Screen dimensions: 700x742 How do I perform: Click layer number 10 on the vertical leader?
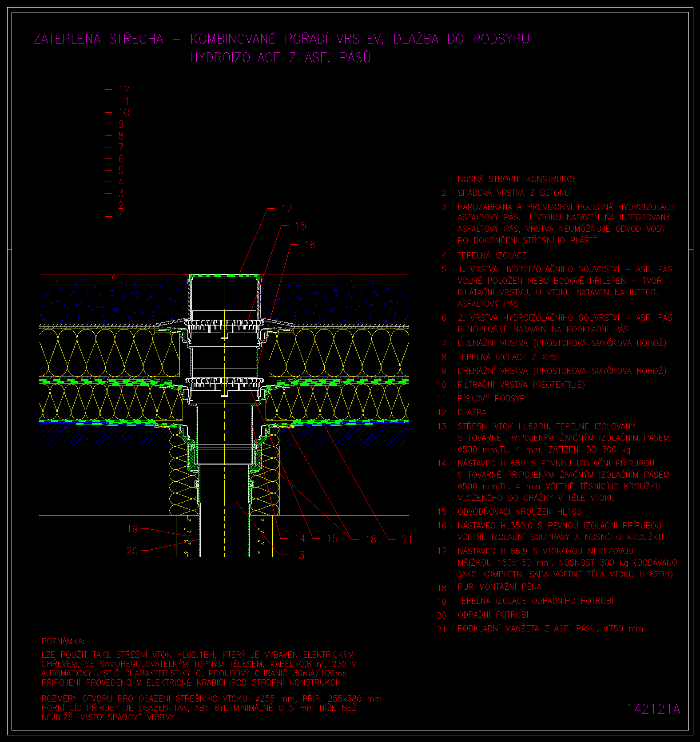click(124, 113)
